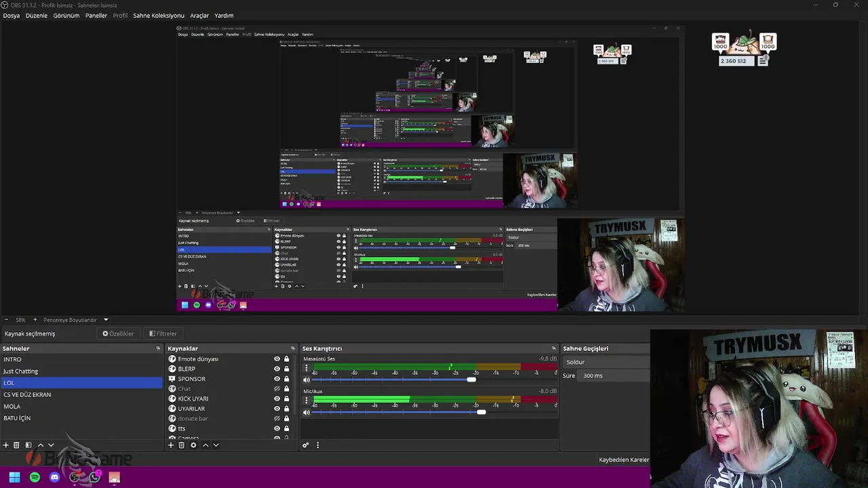Open the Paneller menu
The image size is (868, 488).
[96, 16]
